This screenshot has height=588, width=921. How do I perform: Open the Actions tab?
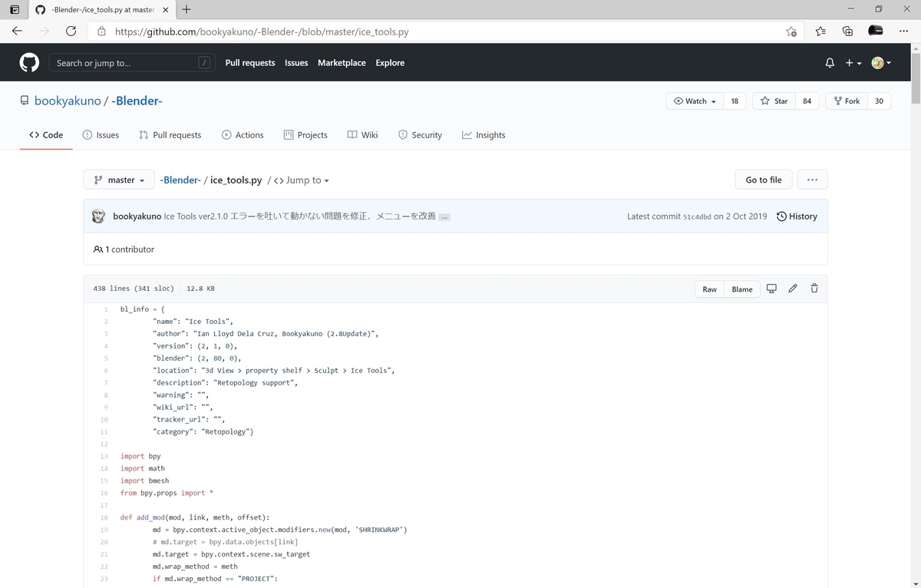click(x=243, y=135)
